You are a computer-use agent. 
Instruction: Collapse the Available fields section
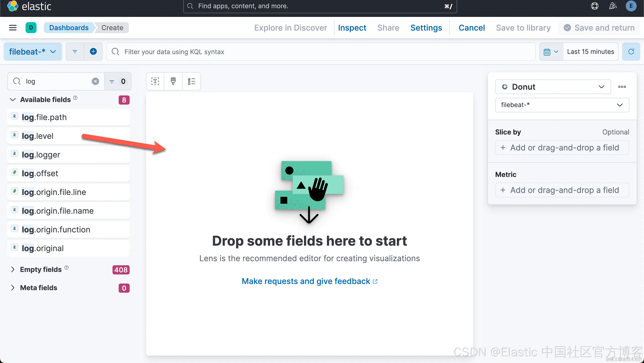point(13,100)
